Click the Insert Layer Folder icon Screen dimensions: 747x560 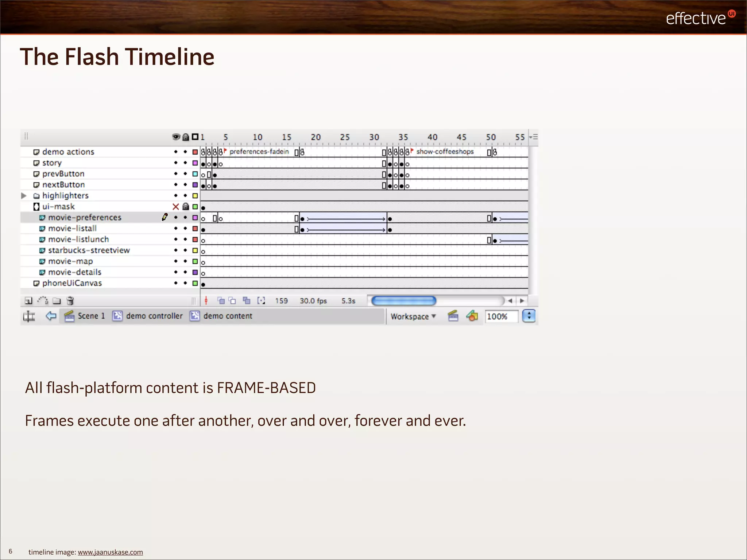pyautogui.click(x=57, y=301)
